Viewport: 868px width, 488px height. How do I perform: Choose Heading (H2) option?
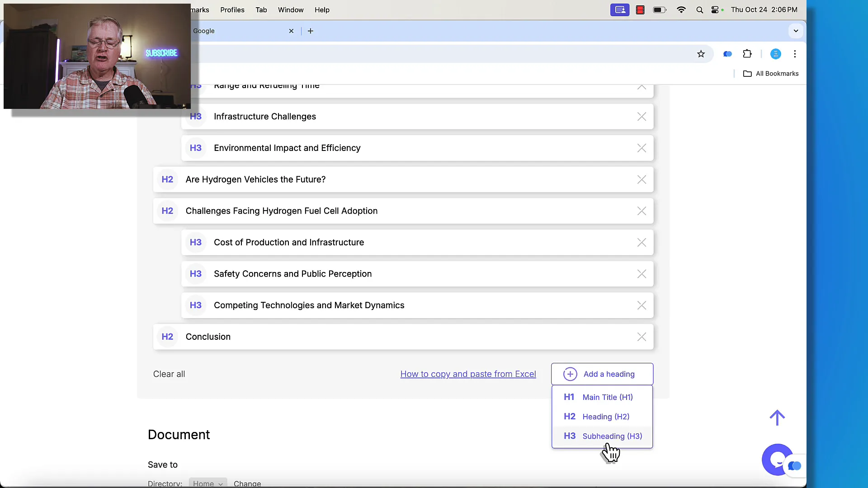(x=602, y=417)
